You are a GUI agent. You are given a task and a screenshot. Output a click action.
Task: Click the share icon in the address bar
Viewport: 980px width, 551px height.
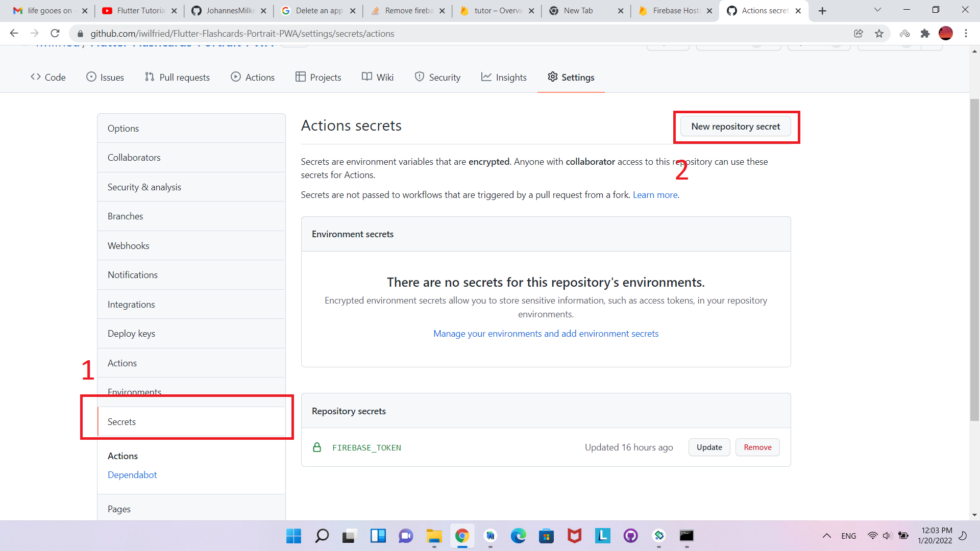click(859, 33)
